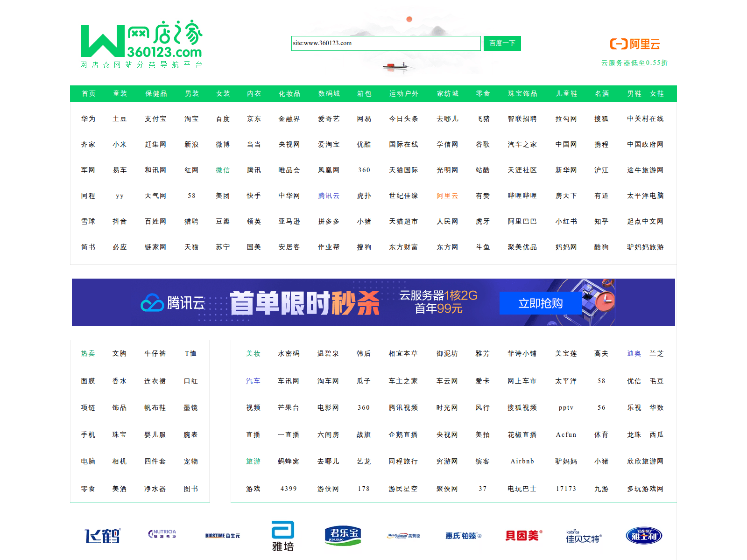Open the Airbnb link
This screenshot has height=560, width=747.
[x=522, y=461]
